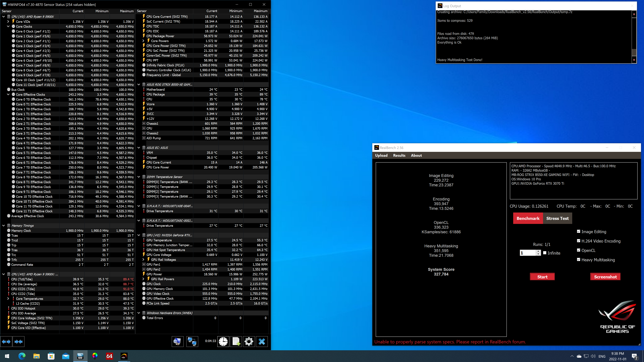Switch to RealBench taskbar icon
Image resolution: width=644 pixels, height=362 pixels.
(x=124, y=356)
